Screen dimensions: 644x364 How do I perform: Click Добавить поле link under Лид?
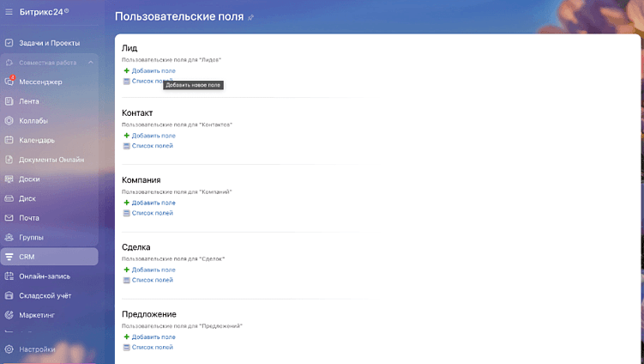click(x=153, y=70)
